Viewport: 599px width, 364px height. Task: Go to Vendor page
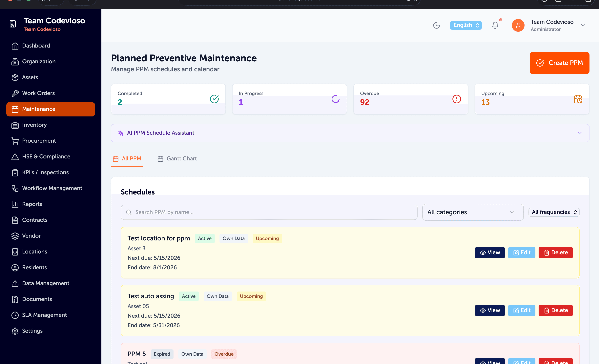click(x=51, y=236)
